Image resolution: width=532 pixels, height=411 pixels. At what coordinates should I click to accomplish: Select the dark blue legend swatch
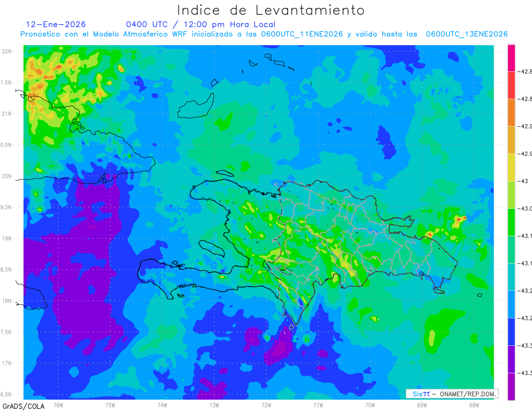click(511, 332)
